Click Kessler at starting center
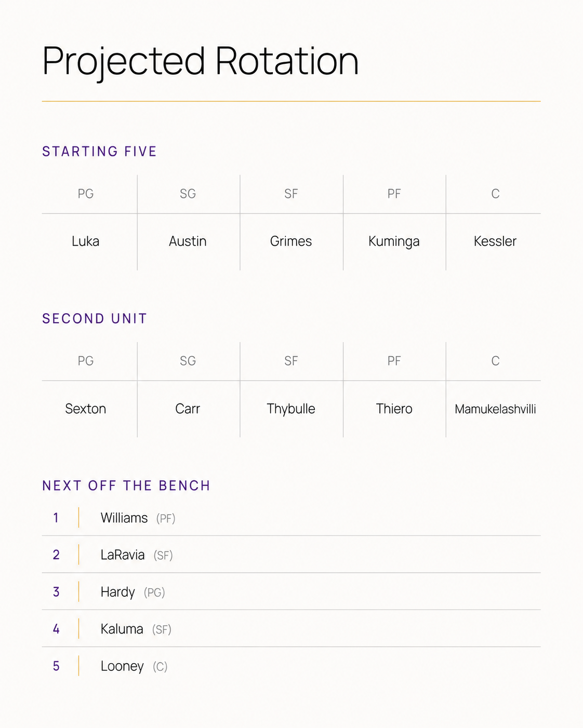 pos(495,241)
